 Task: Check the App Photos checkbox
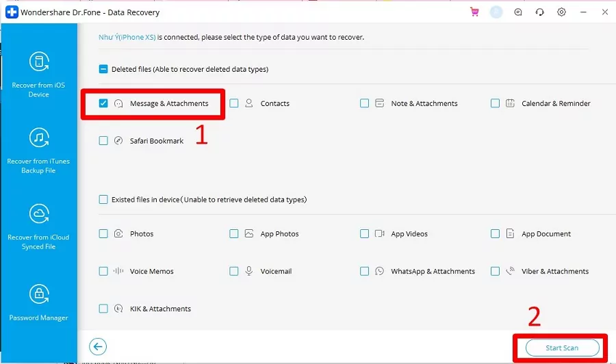coord(234,233)
